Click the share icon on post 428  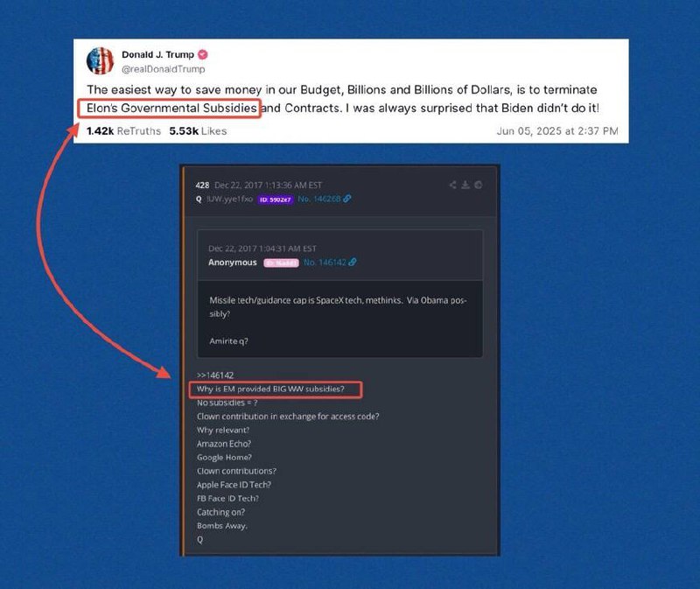pyautogui.click(x=452, y=185)
